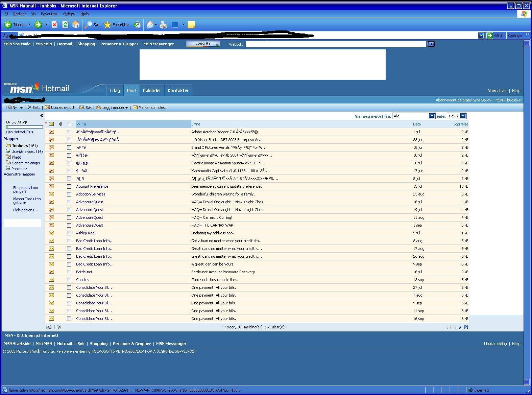Click the vertical scrollbar down arrow
The width and height of the screenshot is (532, 395).
[527, 382]
